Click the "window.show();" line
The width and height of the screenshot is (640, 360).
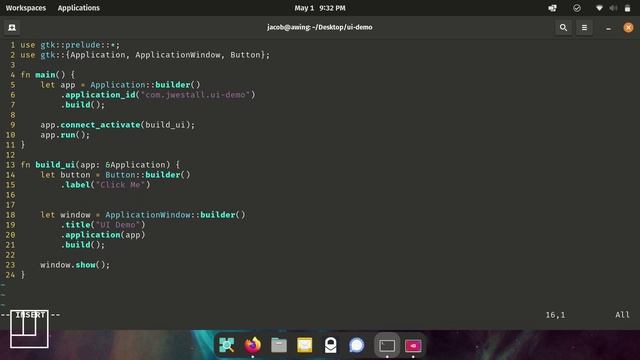75,265
